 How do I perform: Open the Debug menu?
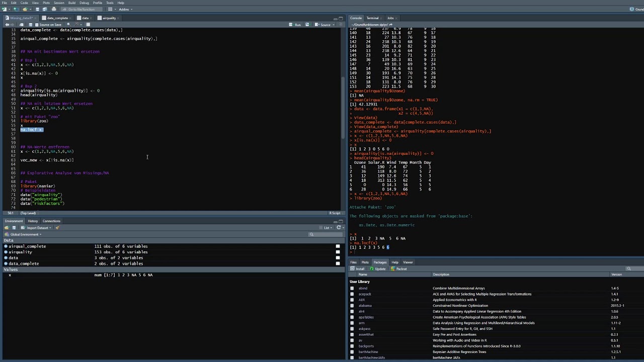tap(84, 3)
